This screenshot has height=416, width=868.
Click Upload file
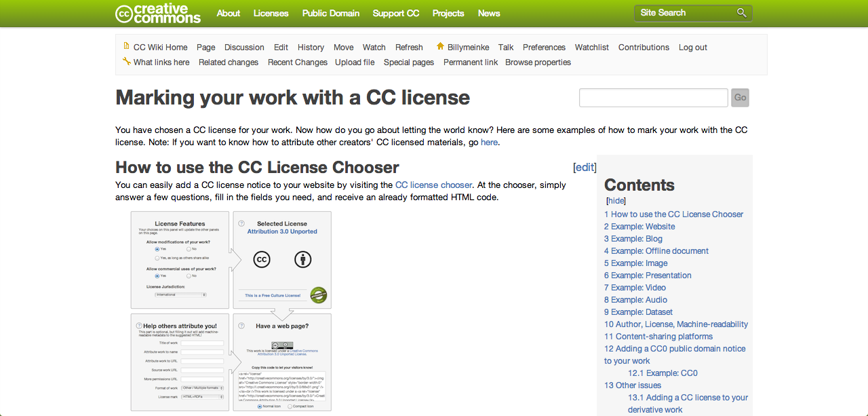point(355,62)
